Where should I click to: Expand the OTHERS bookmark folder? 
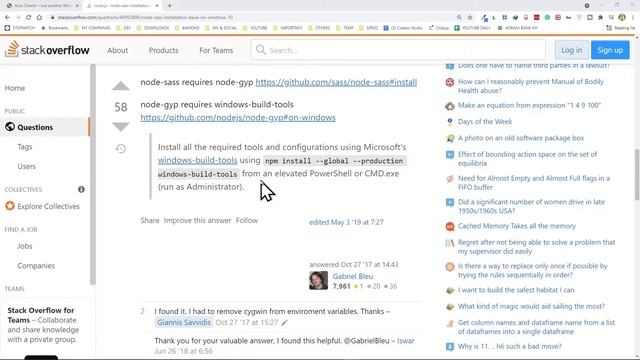tap(319, 28)
